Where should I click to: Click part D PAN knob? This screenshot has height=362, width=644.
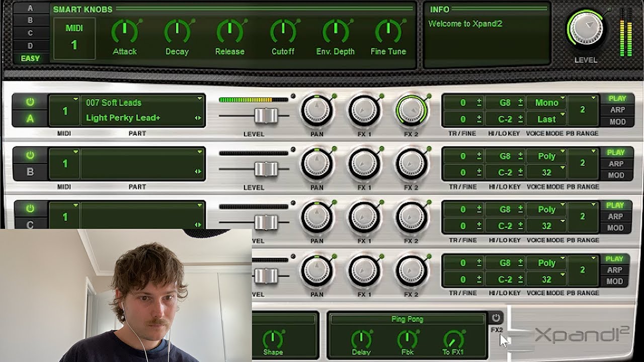pos(317,270)
